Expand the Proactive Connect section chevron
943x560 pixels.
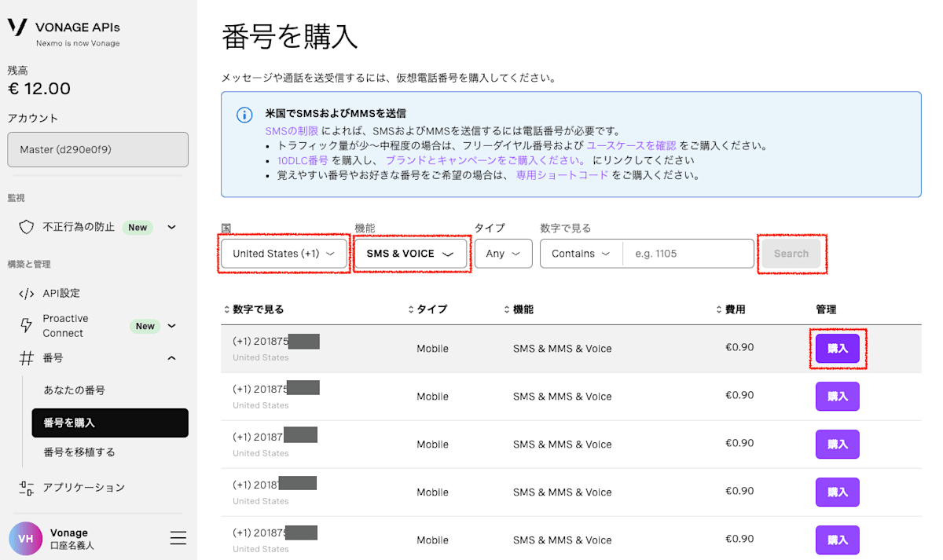tap(171, 325)
